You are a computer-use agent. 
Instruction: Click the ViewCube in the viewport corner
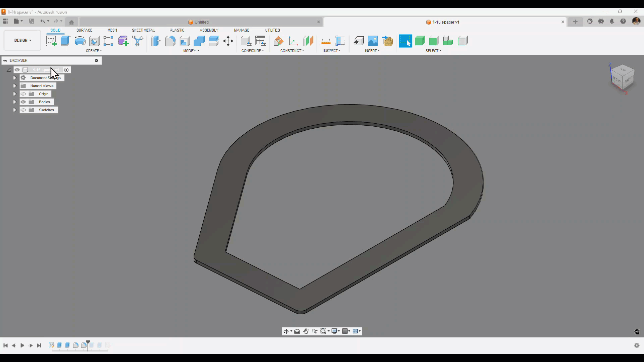coord(622,77)
